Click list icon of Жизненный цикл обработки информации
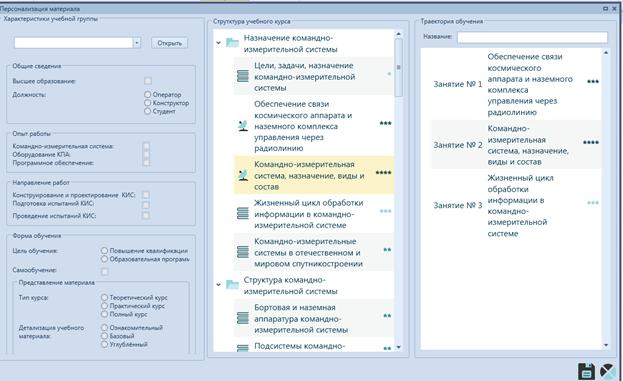The width and height of the screenshot is (623, 381). point(243,213)
